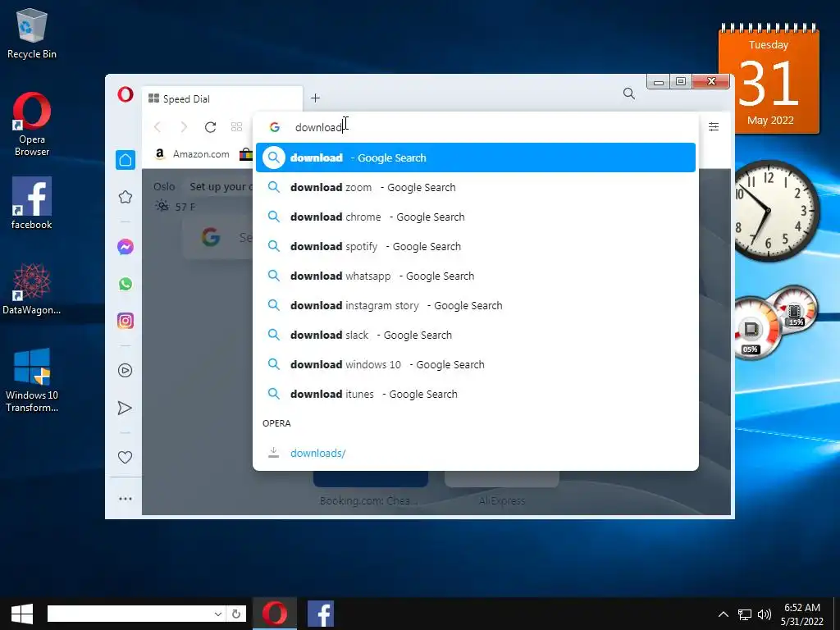Go back with the back arrow
Image resolution: width=840 pixels, height=630 pixels.
(x=157, y=127)
